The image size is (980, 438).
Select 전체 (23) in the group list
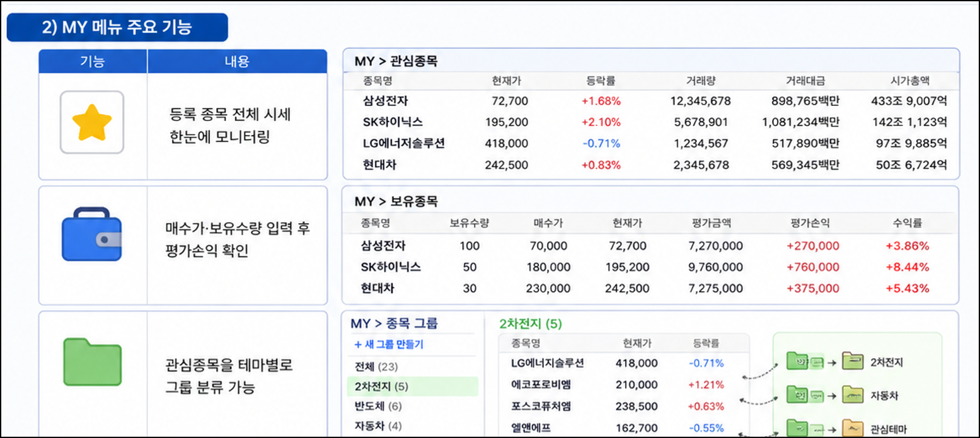click(376, 366)
